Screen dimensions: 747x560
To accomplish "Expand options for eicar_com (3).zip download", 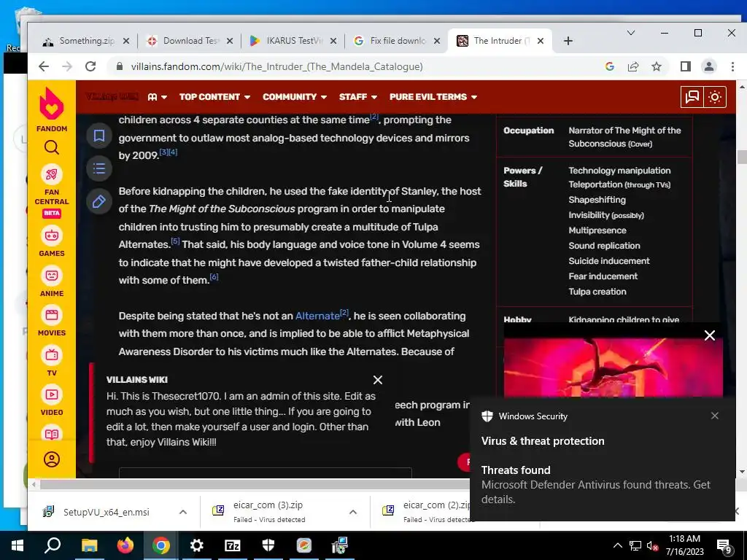I will (x=353, y=512).
